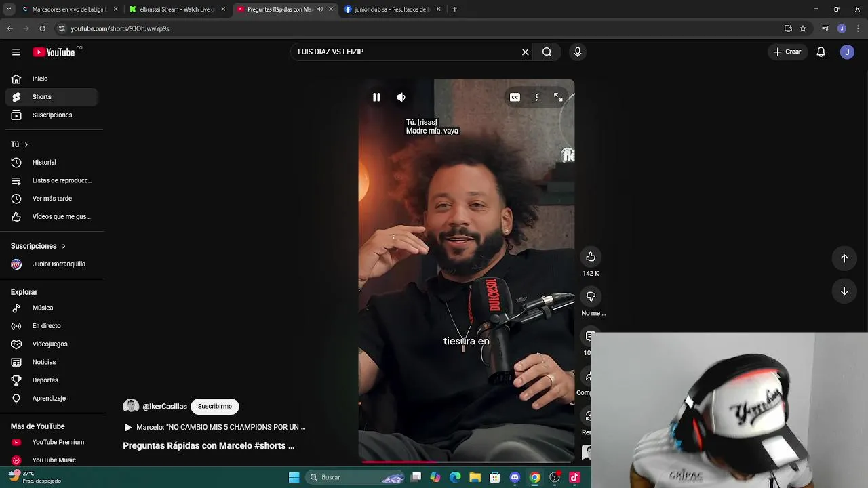Image resolution: width=868 pixels, height=488 pixels.
Task: Expand the Suscripciones section header
Action: (39, 246)
